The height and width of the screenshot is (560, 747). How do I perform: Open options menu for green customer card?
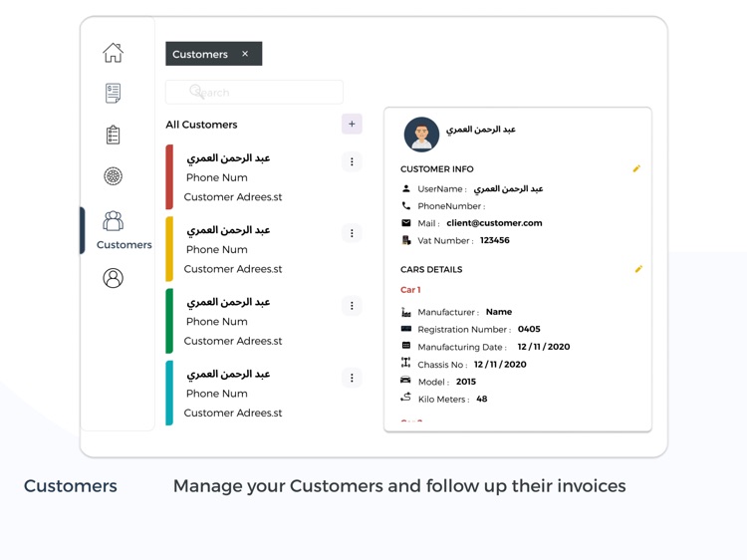[x=352, y=306]
